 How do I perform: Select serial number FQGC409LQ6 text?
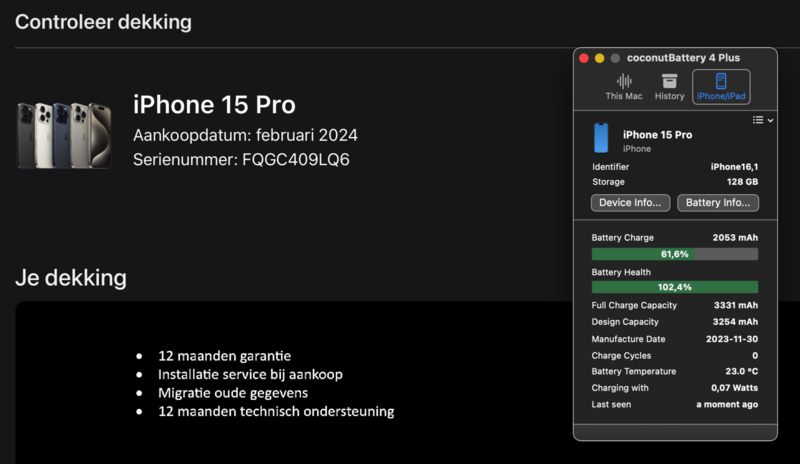pos(295,160)
